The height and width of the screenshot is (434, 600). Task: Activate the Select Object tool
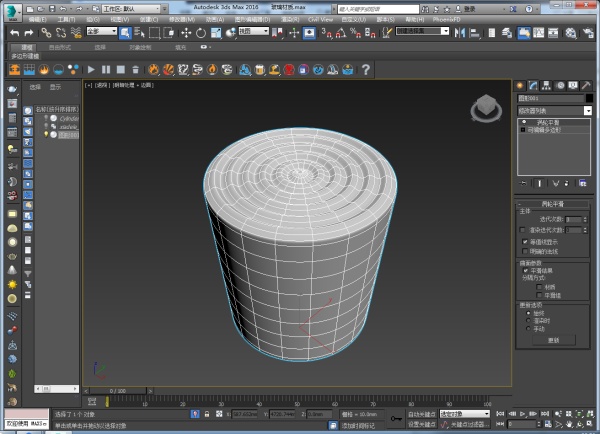tap(125, 33)
